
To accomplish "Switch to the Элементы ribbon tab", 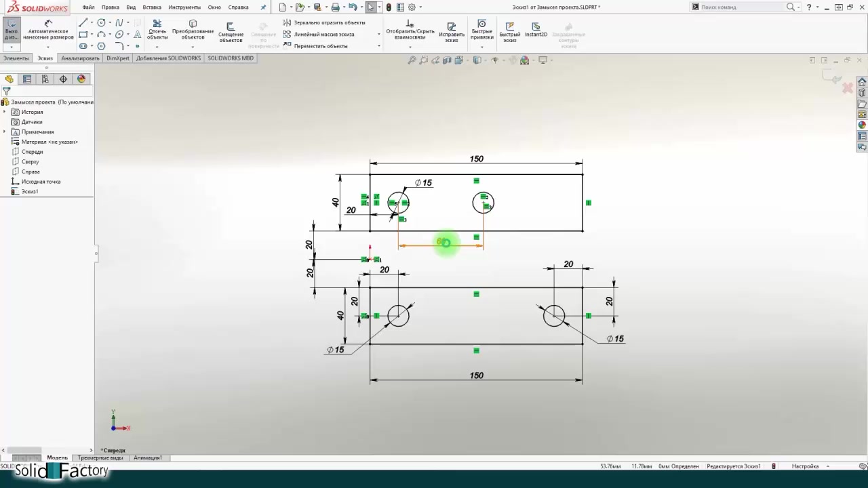I will (16, 58).
